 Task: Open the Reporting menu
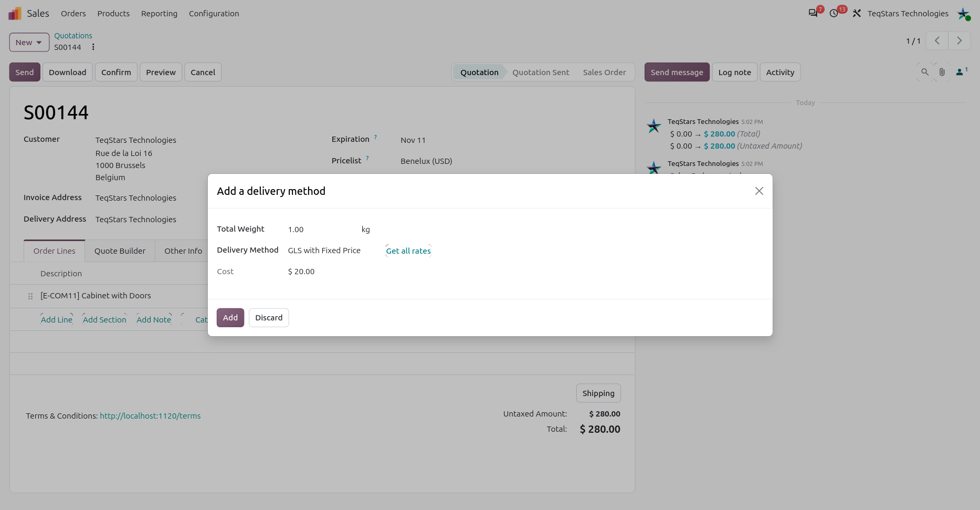pos(159,14)
